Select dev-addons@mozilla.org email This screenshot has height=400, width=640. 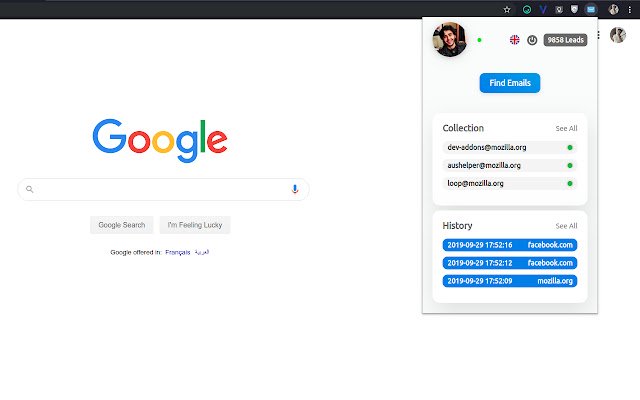tap(509, 147)
